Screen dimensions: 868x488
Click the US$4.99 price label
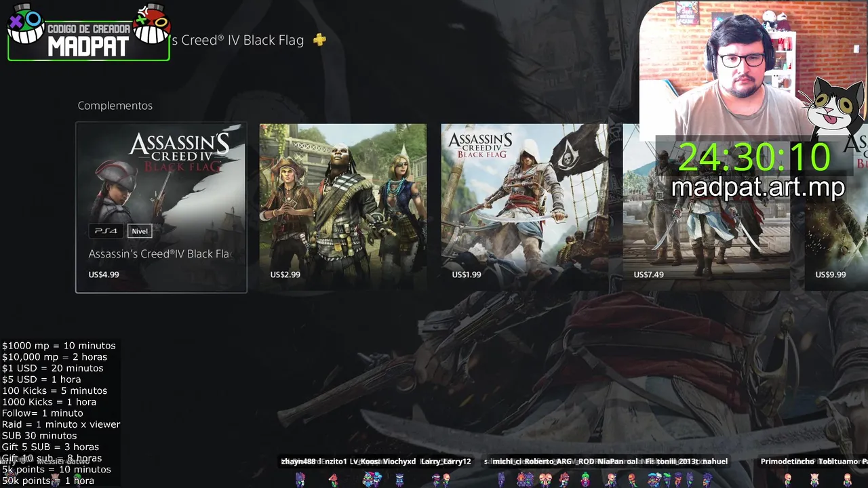point(104,274)
